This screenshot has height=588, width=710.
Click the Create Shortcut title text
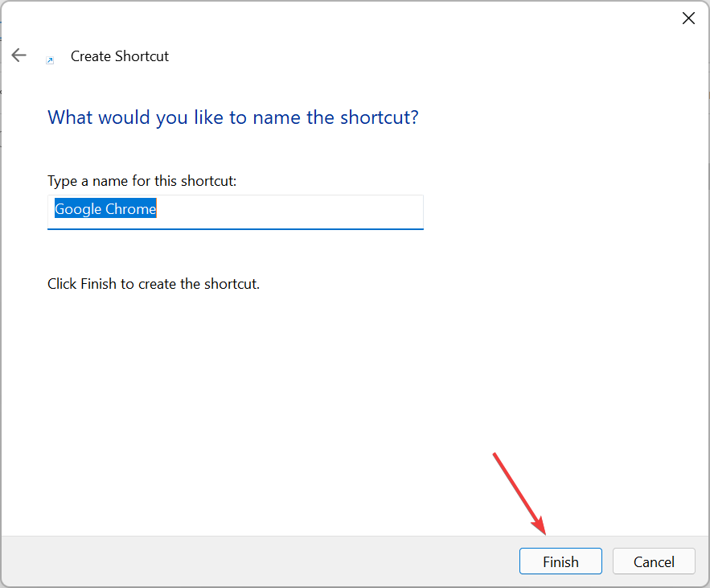pyautogui.click(x=119, y=56)
